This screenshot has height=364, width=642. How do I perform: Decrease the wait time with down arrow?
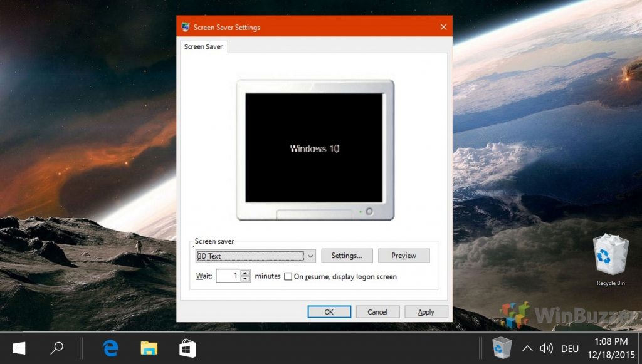pyautogui.click(x=245, y=279)
